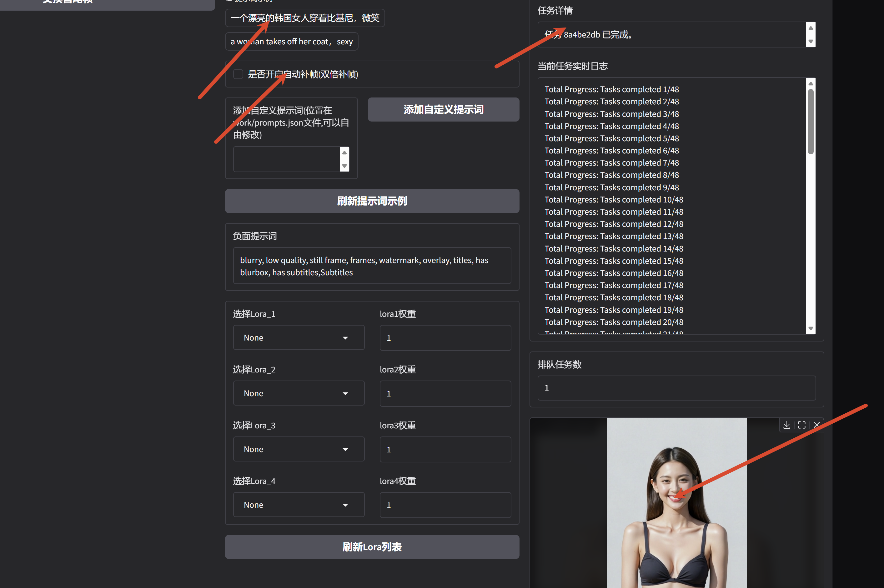Select the 'a woman takes off her coat' example
Viewport: 884px width, 588px height.
292,42
